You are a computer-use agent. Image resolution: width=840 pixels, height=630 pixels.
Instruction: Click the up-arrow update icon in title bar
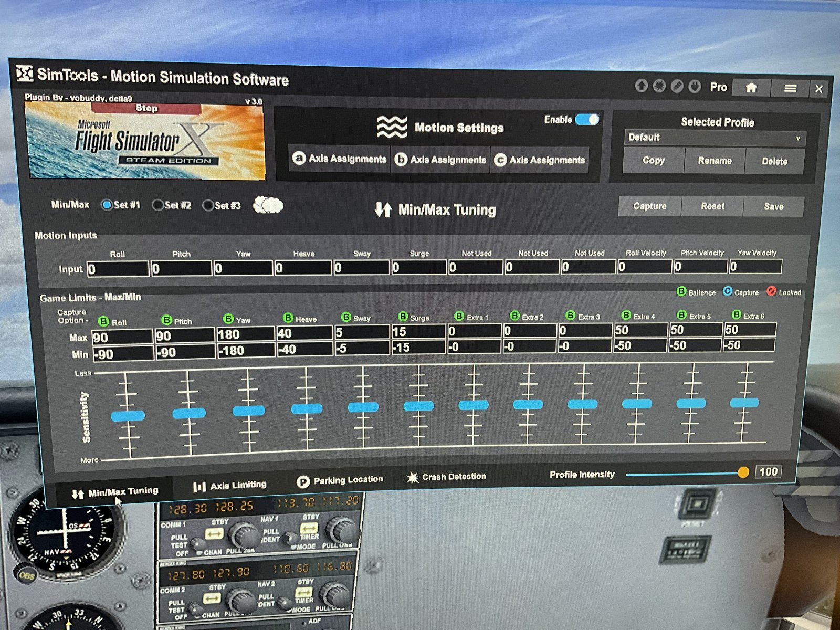click(x=641, y=86)
